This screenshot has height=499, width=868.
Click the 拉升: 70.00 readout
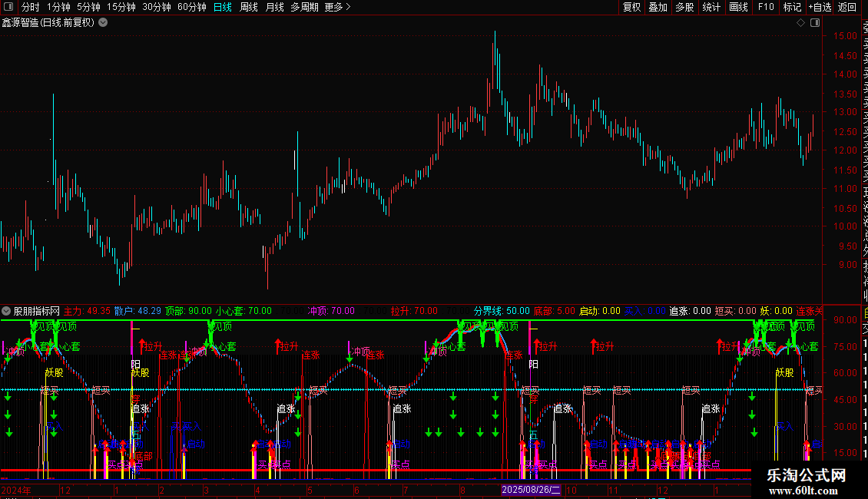(x=414, y=312)
